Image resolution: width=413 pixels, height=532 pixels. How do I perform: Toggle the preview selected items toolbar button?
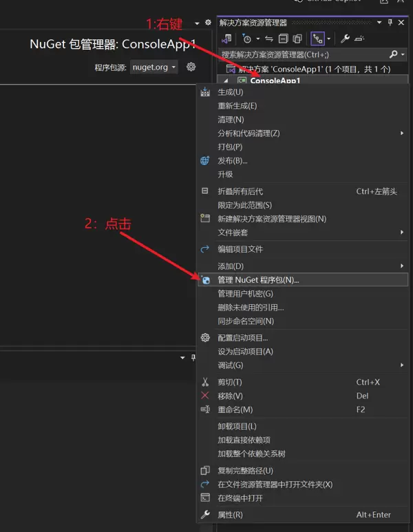360,39
